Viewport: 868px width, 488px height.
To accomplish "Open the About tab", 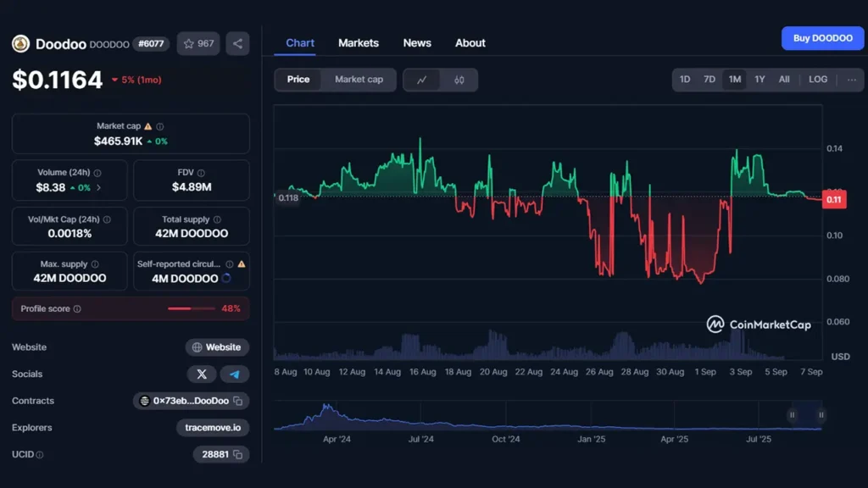I will (x=470, y=43).
